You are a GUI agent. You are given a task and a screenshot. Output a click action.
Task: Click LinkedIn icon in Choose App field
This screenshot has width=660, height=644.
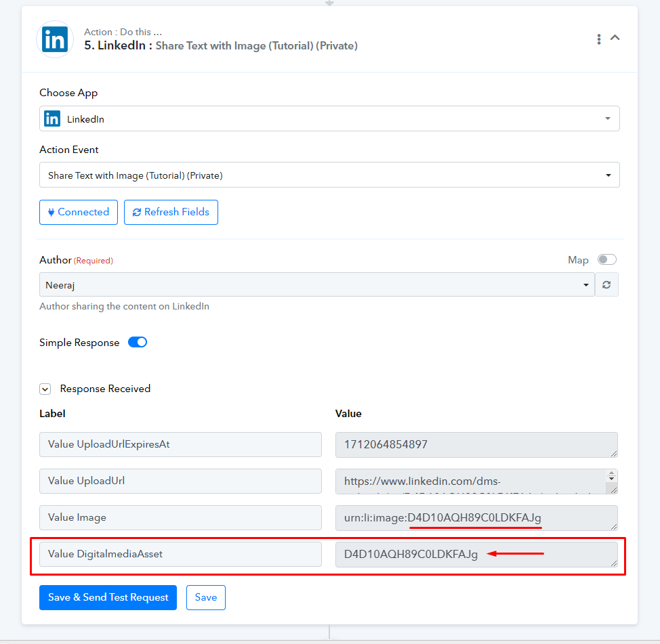[x=52, y=119]
